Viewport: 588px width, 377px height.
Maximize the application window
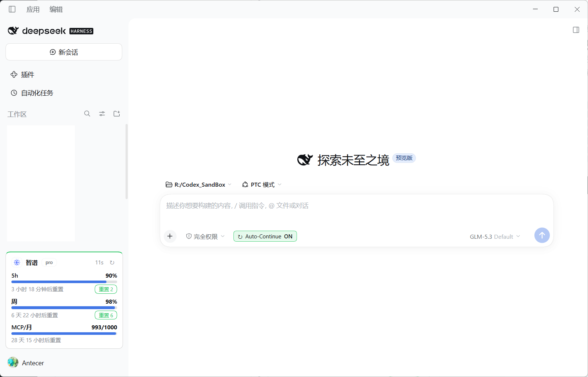(556, 9)
